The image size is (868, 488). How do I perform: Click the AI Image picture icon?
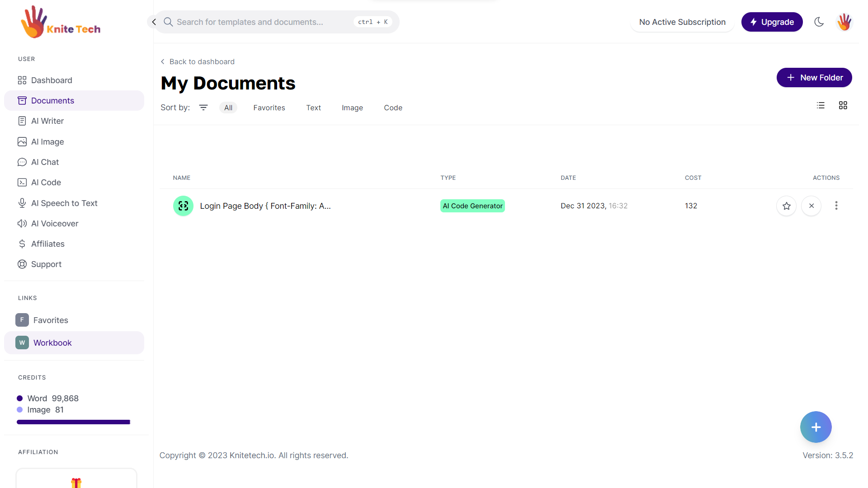click(22, 142)
